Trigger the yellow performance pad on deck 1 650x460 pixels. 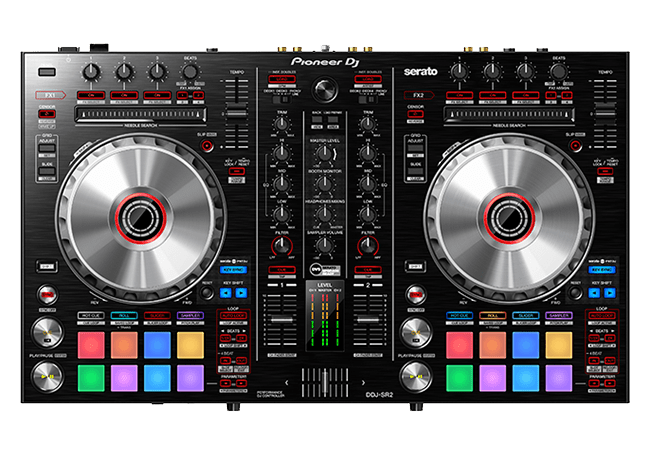[x=190, y=345]
